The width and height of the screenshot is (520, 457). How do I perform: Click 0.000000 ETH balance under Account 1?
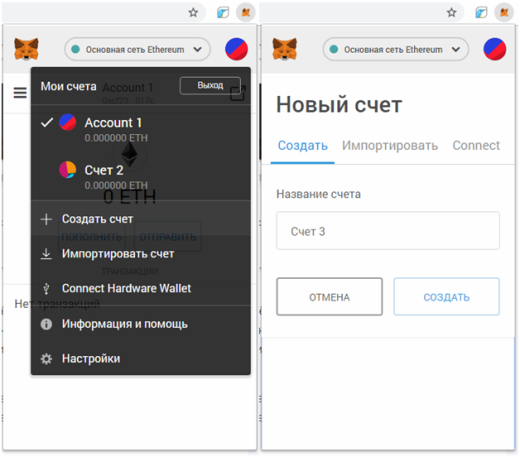pyautogui.click(x=116, y=138)
